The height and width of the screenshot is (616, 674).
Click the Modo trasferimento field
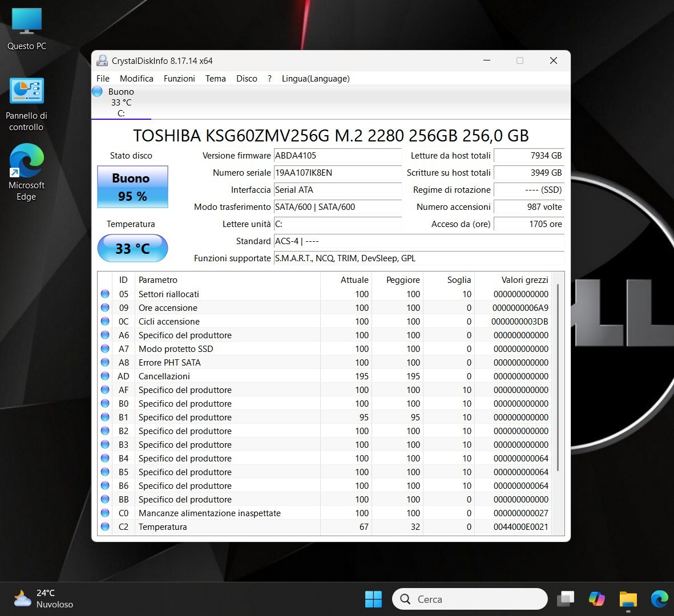[x=337, y=207]
